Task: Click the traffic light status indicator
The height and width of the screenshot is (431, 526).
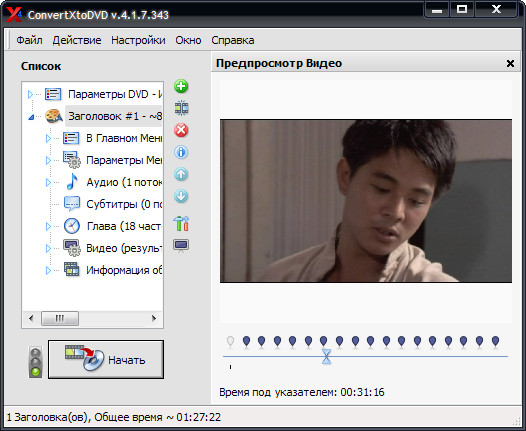Action: (x=36, y=362)
